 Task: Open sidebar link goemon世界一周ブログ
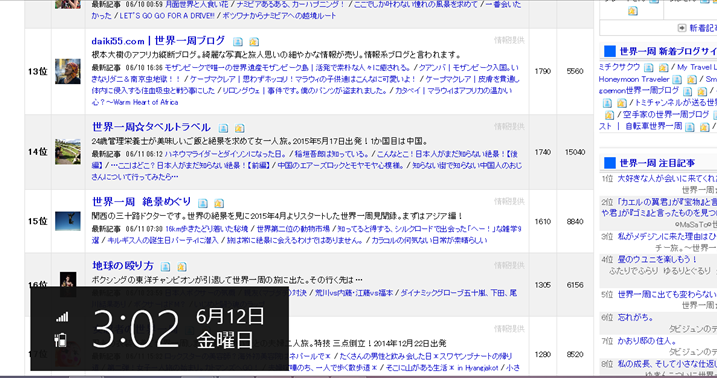click(x=639, y=91)
